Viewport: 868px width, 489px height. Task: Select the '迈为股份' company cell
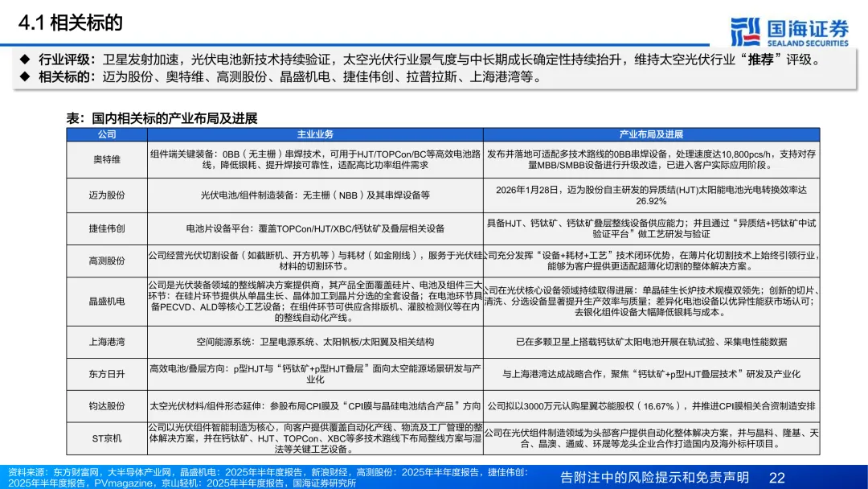click(107, 195)
